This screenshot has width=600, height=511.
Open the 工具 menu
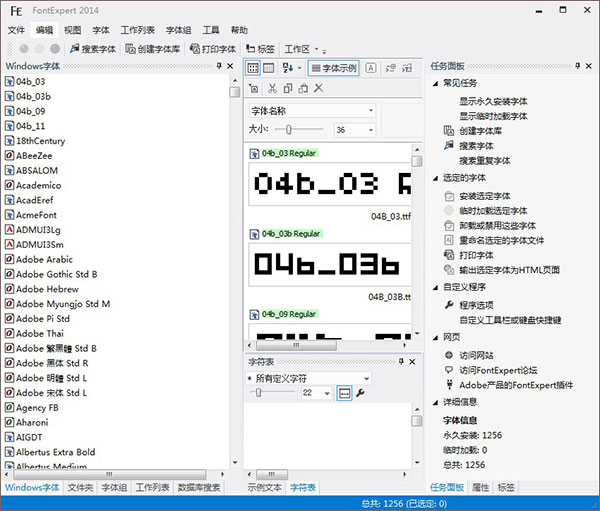[x=211, y=30]
